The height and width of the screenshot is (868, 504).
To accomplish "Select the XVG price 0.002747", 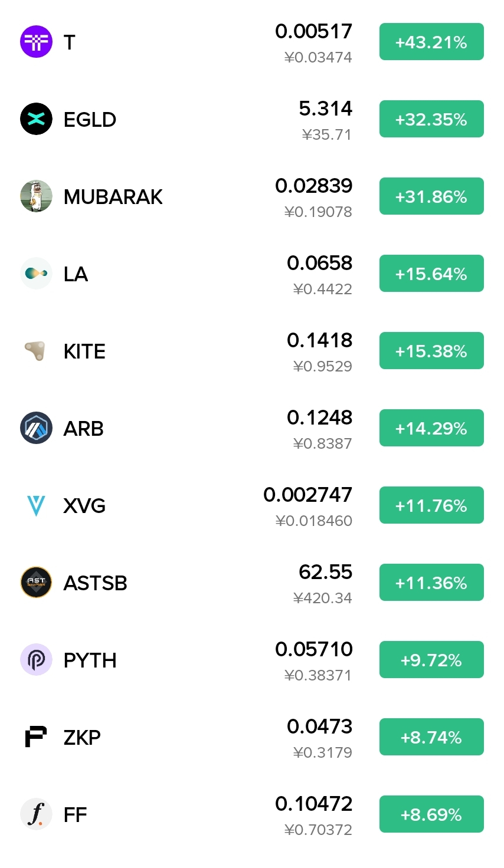I will 307,495.
